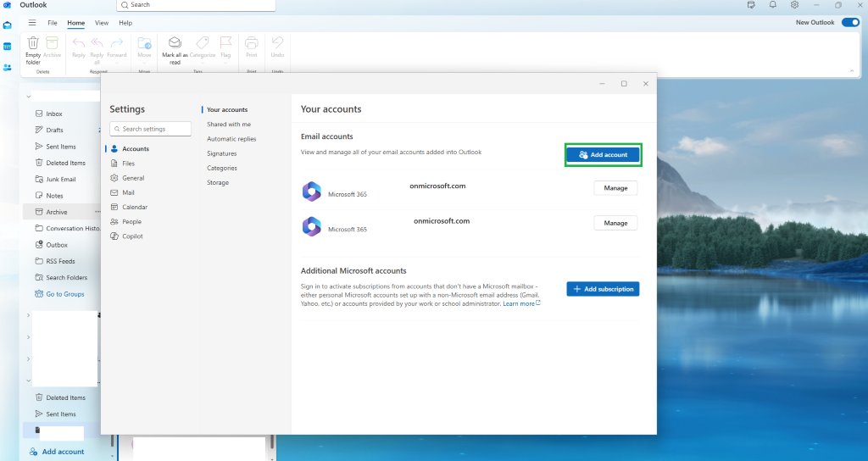Viewport: 868px width, 461px height.
Task: Click Manage for first Microsoft 365 account
Action: [x=615, y=188]
